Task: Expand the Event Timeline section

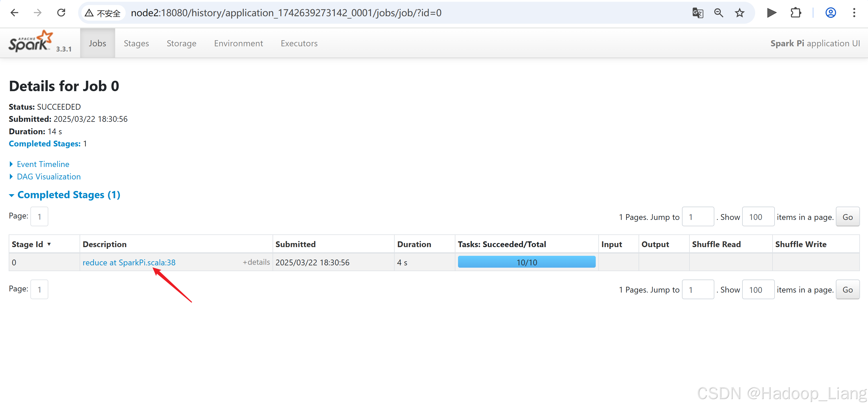Action: (43, 164)
